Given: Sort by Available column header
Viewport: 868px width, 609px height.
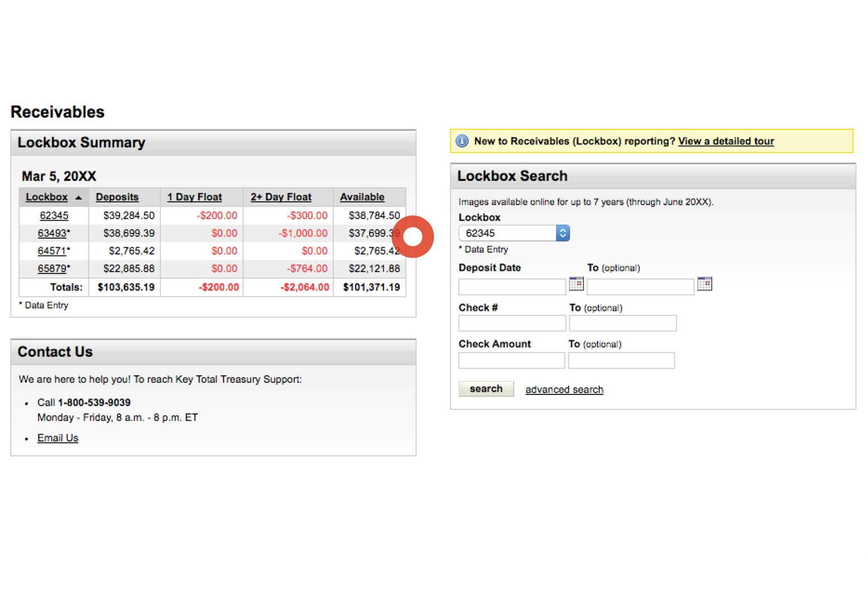Looking at the screenshot, I should 362,197.
